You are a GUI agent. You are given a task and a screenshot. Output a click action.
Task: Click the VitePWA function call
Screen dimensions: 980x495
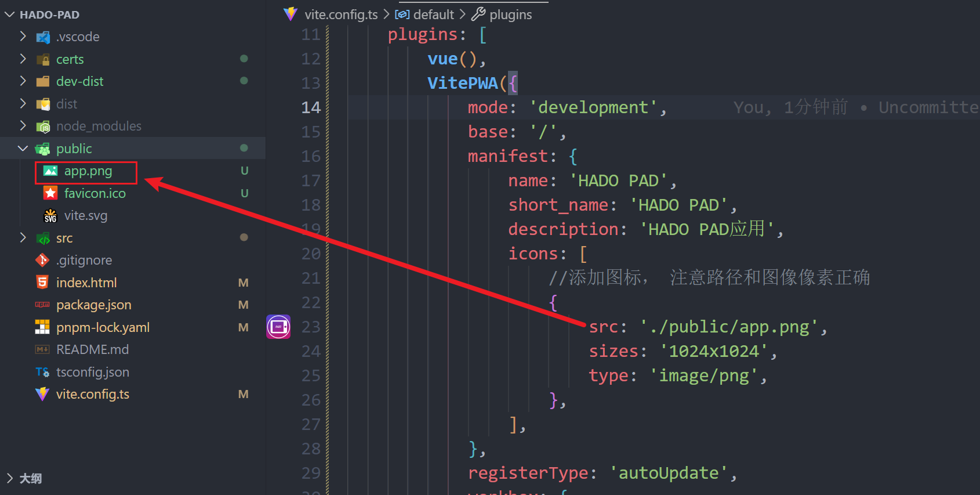[x=463, y=83]
